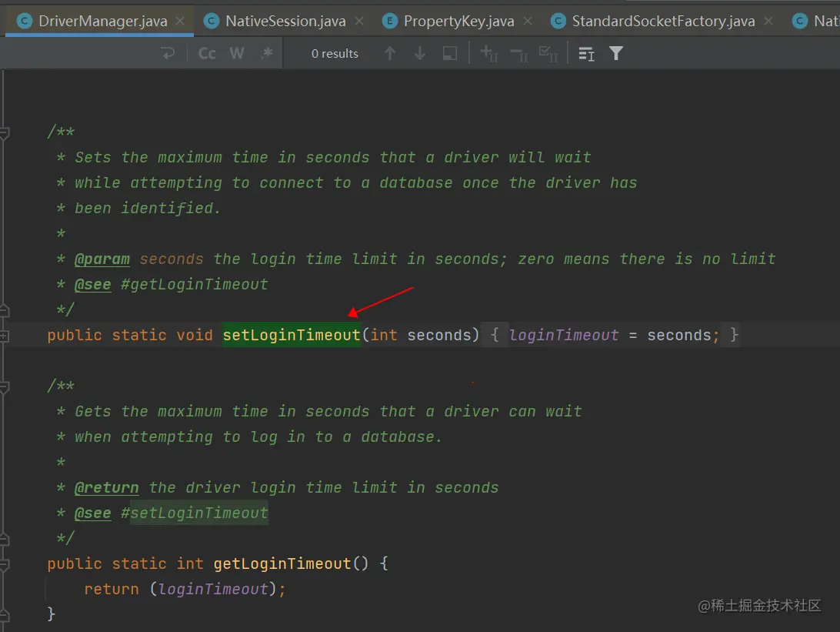Click the @see tag before #setLoginTimeout
This screenshot has height=632, width=840.
coord(92,513)
